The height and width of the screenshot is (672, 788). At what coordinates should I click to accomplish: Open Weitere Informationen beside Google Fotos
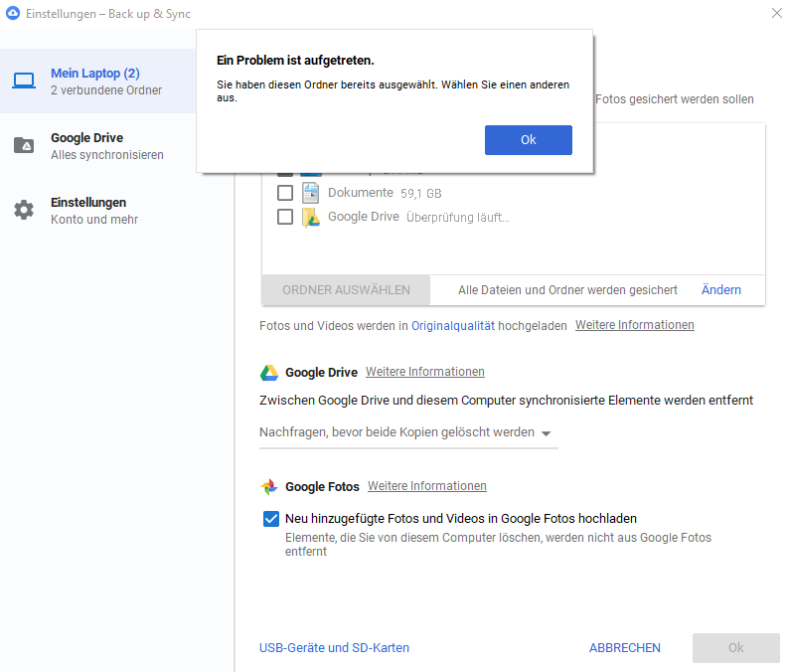pos(427,486)
